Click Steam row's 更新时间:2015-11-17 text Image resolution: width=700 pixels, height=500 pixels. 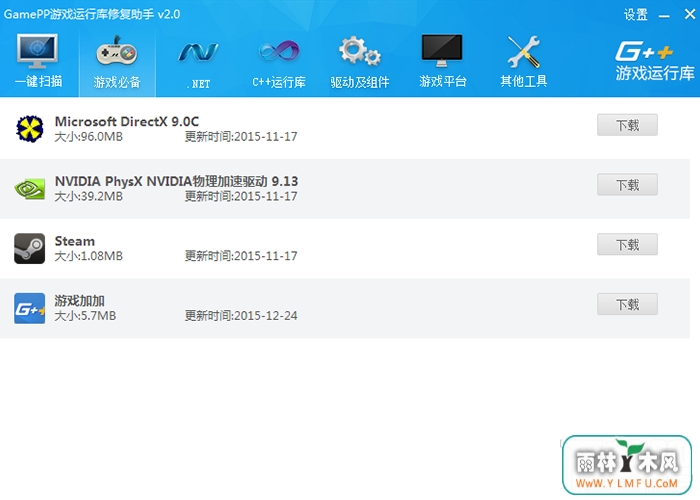[241, 256]
